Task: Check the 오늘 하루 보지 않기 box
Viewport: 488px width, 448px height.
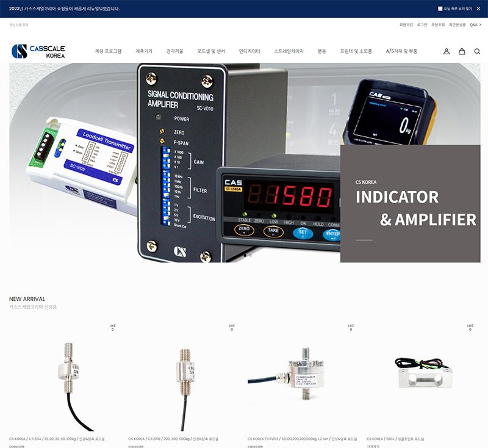Action: point(440,9)
